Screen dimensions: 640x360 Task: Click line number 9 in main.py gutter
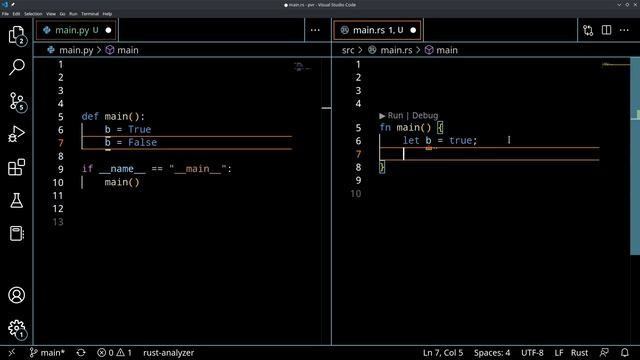pos(60,169)
